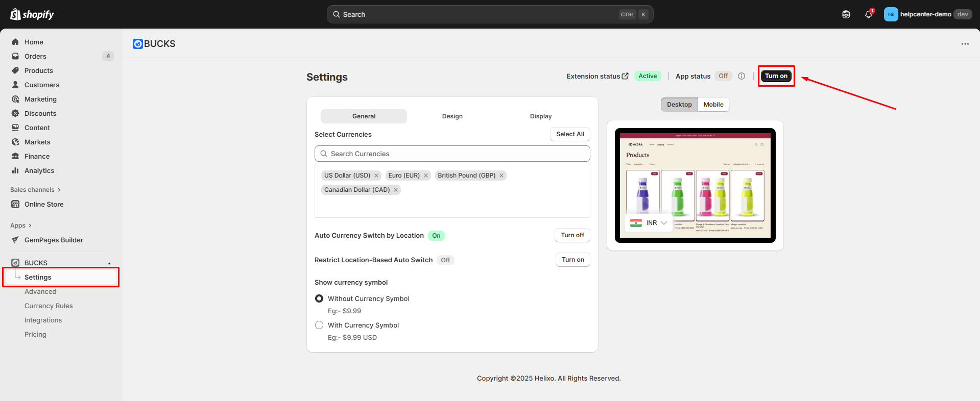Turn off Auto Currency Switch by Location
980x401 pixels.
(x=572, y=235)
